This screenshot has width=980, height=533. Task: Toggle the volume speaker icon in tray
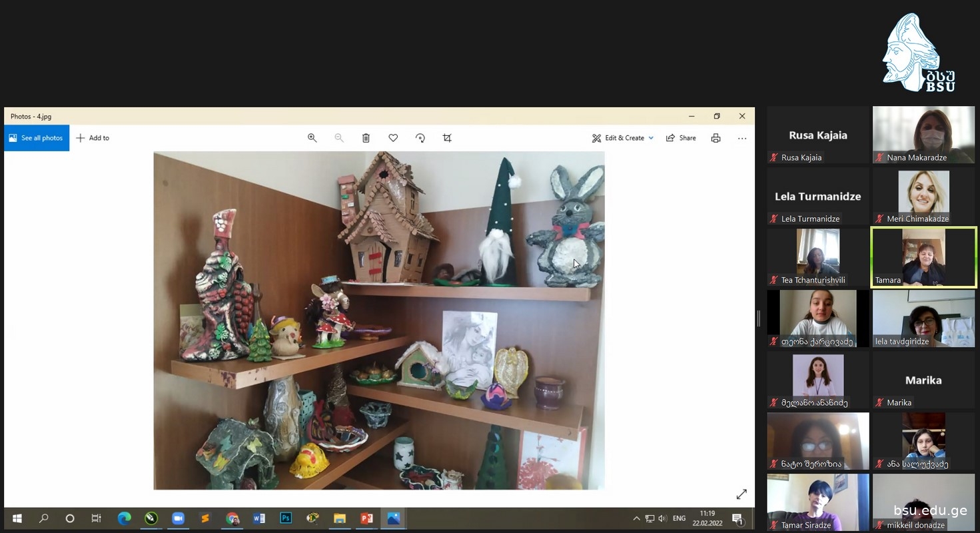pos(662,518)
